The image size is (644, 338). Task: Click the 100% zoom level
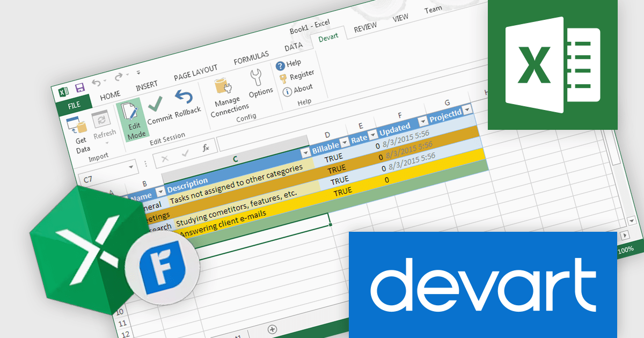pyautogui.click(x=626, y=251)
